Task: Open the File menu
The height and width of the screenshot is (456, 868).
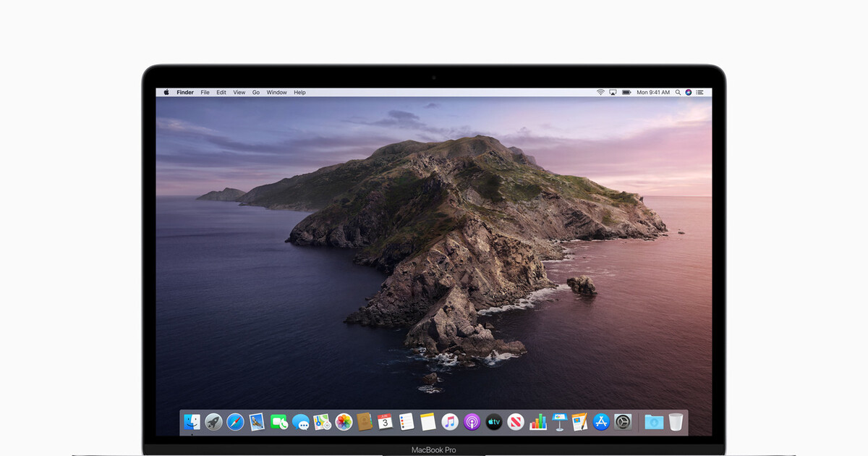Action: [205, 93]
